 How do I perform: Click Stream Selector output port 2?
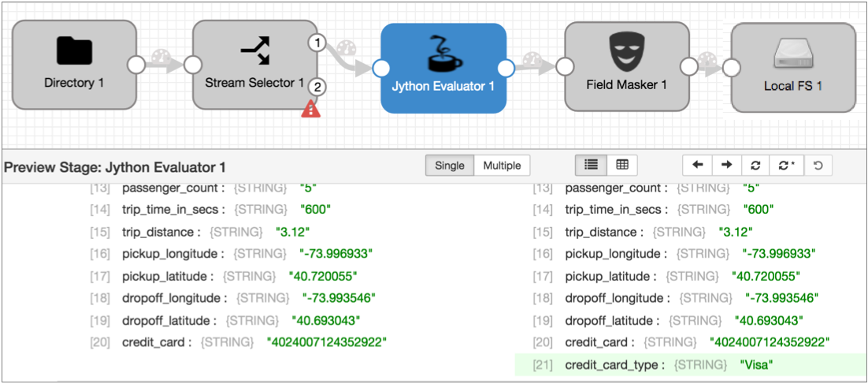pyautogui.click(x=317, y=88)
